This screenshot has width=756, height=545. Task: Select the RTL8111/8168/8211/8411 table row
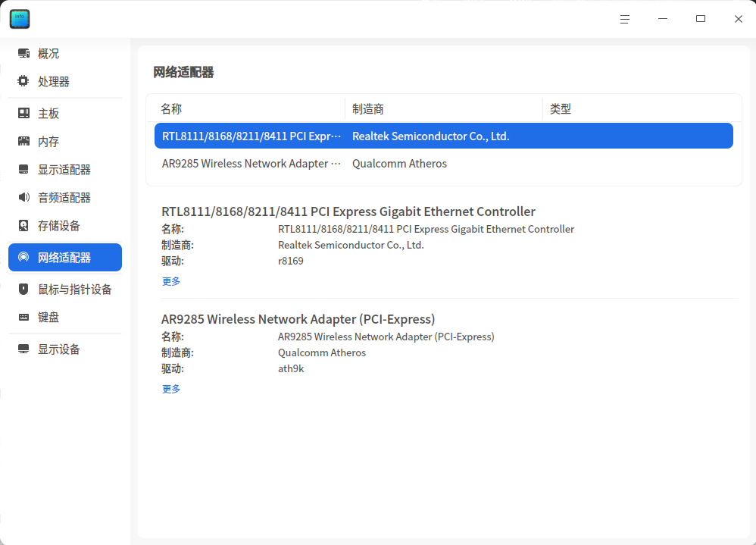point(444,136)
